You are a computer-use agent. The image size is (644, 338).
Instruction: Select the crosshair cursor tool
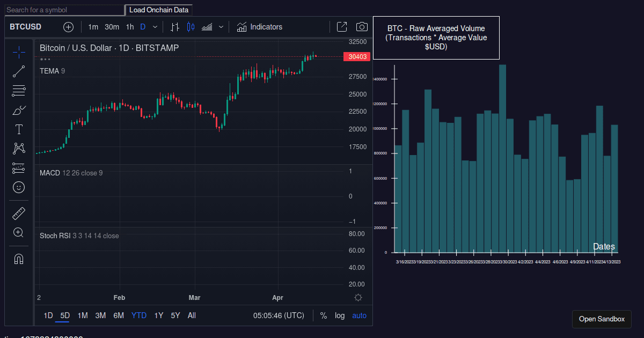[19, 52]
